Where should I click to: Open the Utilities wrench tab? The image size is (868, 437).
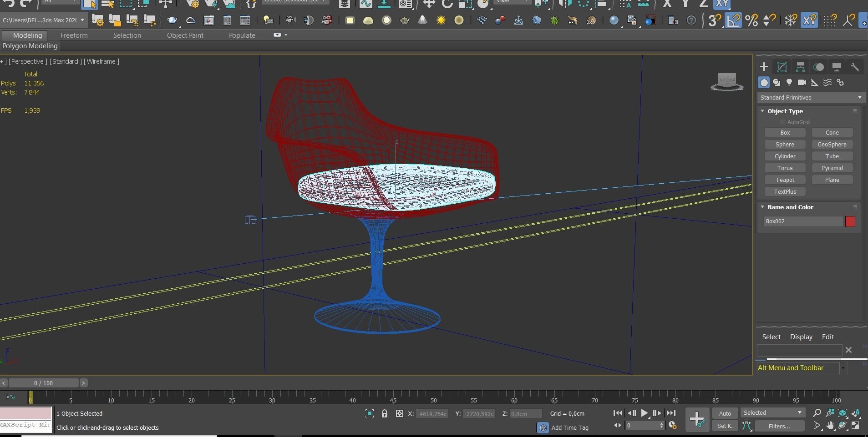(855, 67)
